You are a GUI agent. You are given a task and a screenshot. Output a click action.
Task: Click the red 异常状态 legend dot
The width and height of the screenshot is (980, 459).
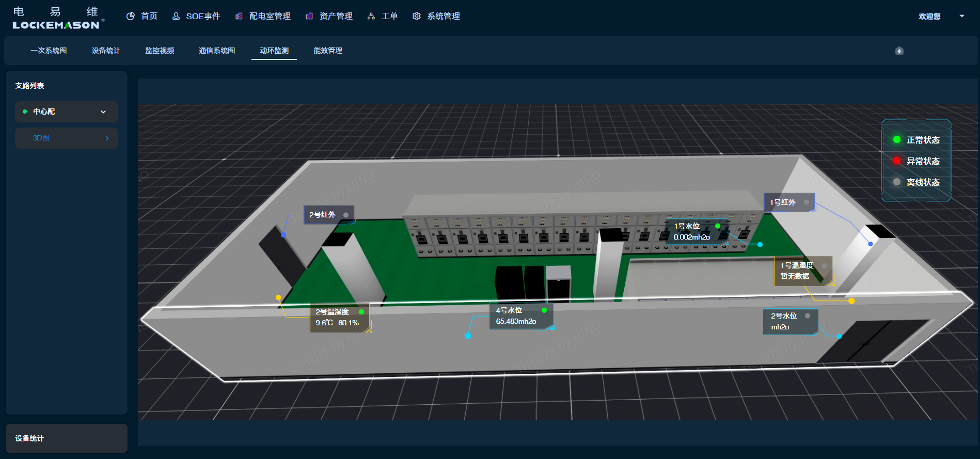tap(897, 161)
